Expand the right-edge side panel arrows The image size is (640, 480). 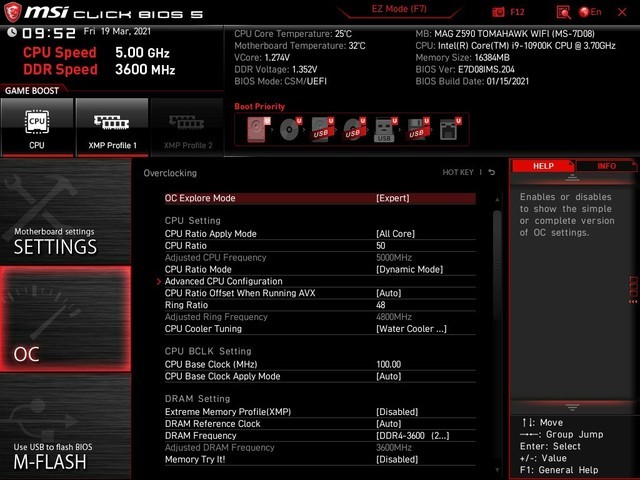pos(633,291)
